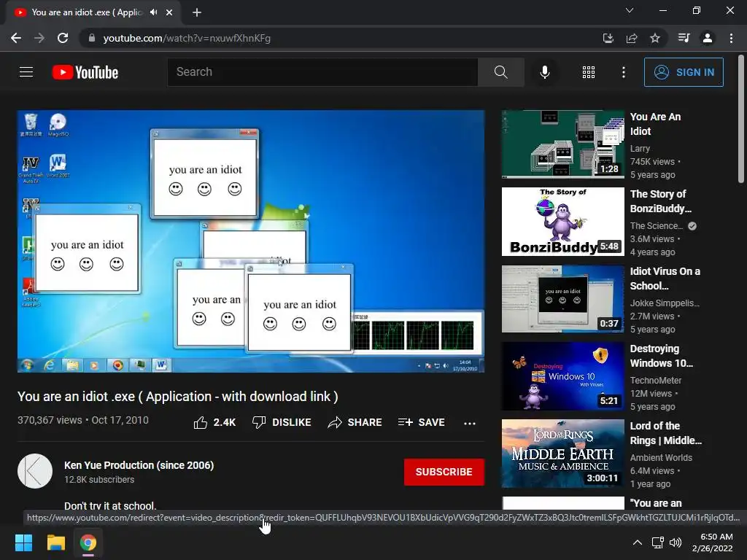The image size is (747, 560).
Task: Open 'You Are An Idiot' video thumbnail by Larry
Action: pos(562,144)
